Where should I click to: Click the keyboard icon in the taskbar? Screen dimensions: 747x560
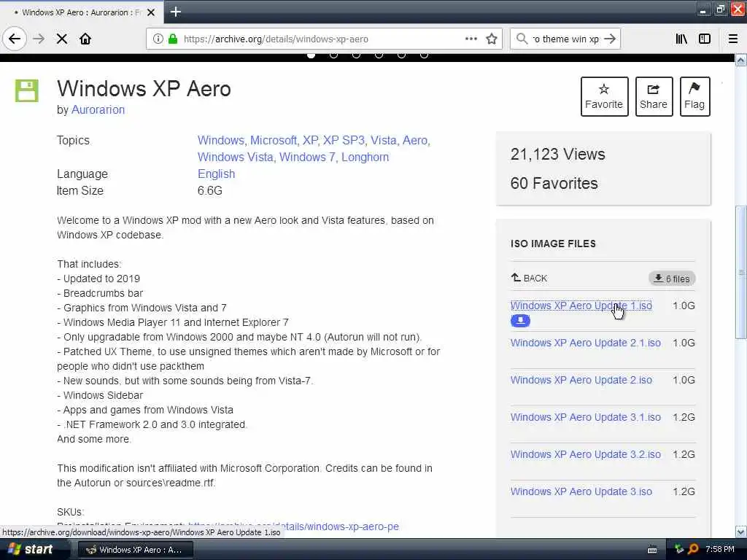point(652,550)
